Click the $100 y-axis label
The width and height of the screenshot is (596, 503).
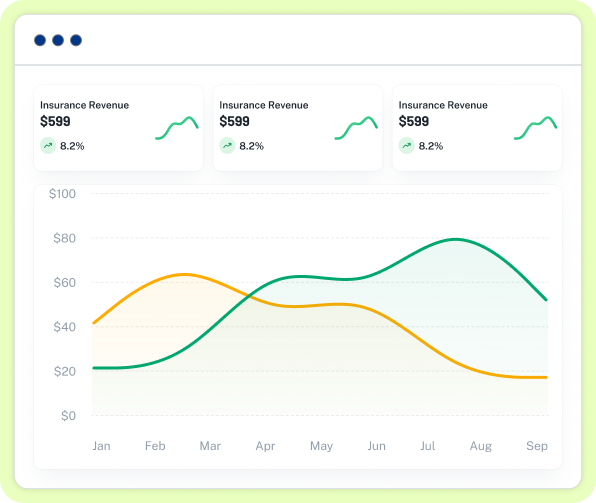tap(62, 194)
